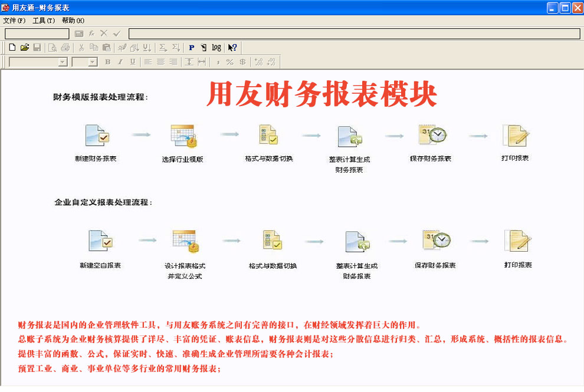
Task: Click the column width icon
Action: pyautogui.click(x=202, y=62)
